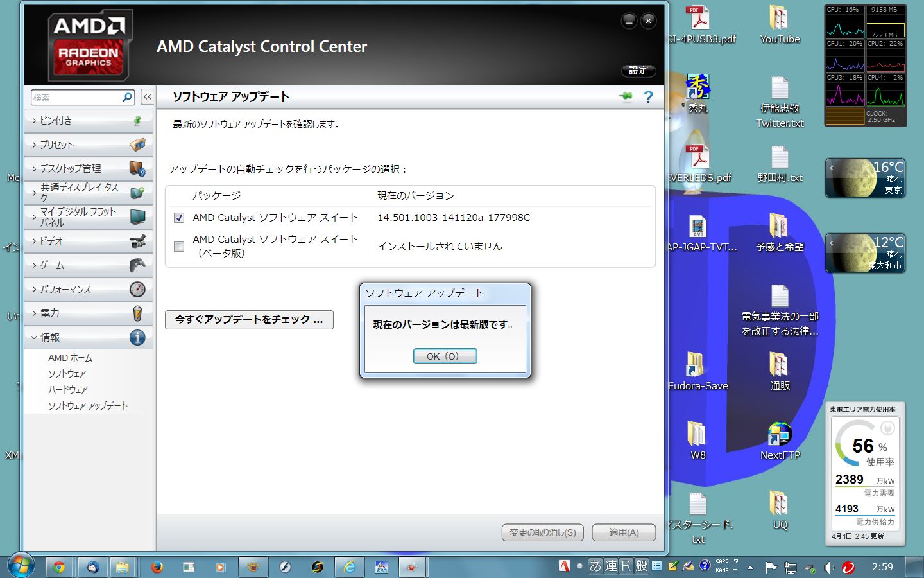
Task: Click OK in the software update dialog
Action: 445,356
